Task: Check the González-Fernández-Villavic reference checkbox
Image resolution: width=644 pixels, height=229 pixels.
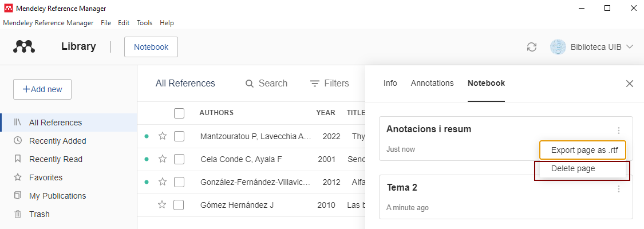Action: [179, 182]
